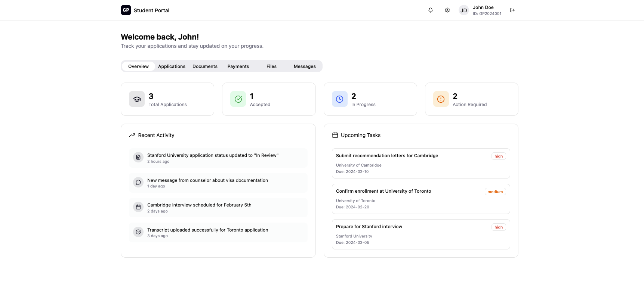Click the document icon beside Stanford activity

[138, 158]
